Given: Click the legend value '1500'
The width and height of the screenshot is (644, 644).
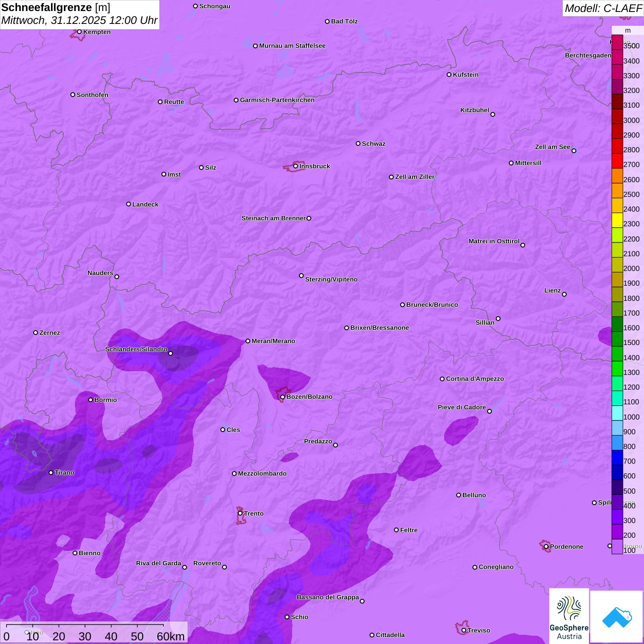Looking at the screenshot, I should (632, 343).
